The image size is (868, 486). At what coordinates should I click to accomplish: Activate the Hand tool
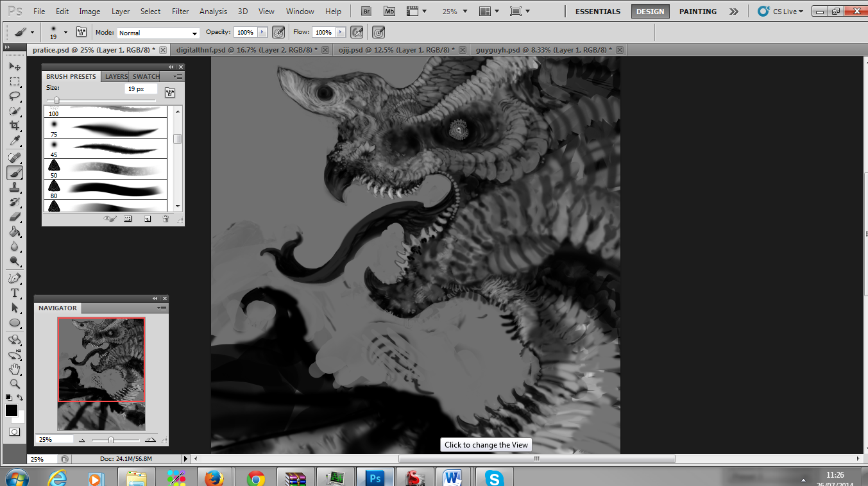point(15,369)
